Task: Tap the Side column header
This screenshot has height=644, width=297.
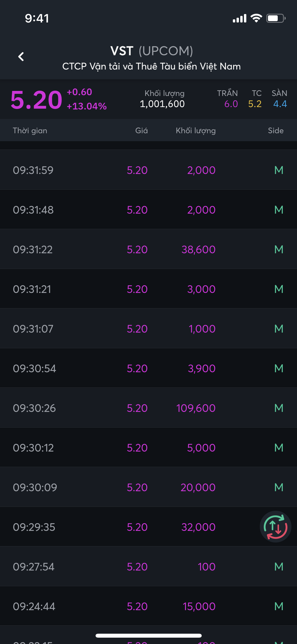Action: 276,131
